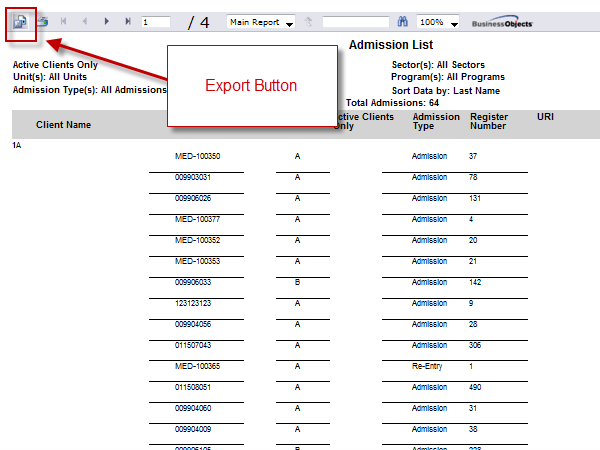600x450 pixels.
Task: Select client ID 009903031
Action: 196,177
